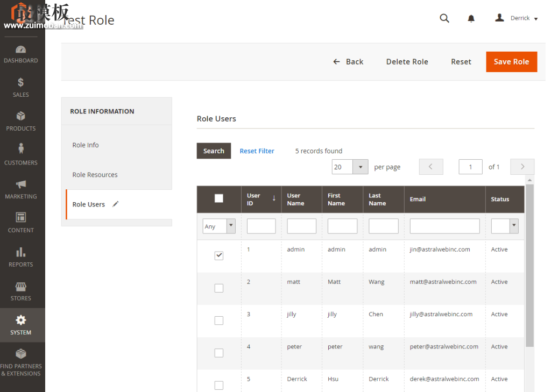Viewport: 551px width, 392px height.
Task: Click the User ID filter field
Action: point(261,226)
